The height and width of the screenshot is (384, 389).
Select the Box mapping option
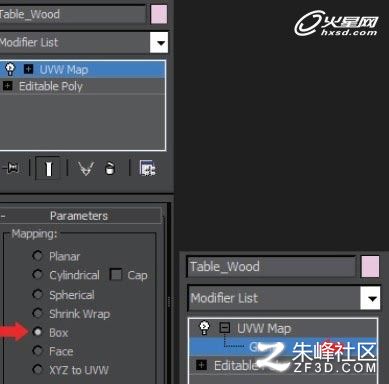pos(38,332)
